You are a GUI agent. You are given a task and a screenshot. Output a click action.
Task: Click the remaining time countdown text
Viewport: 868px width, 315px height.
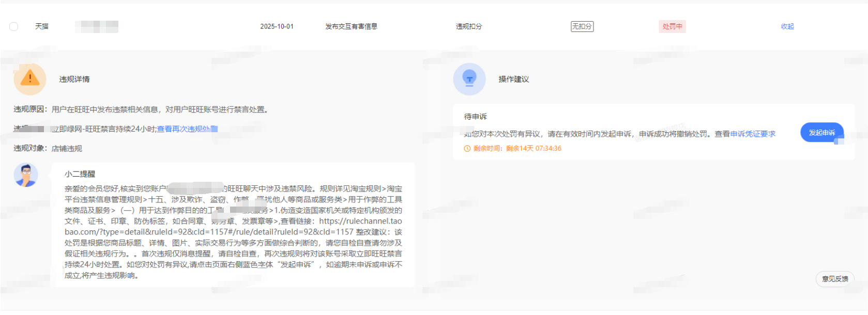pyautogui.click(x=533, y=149)
